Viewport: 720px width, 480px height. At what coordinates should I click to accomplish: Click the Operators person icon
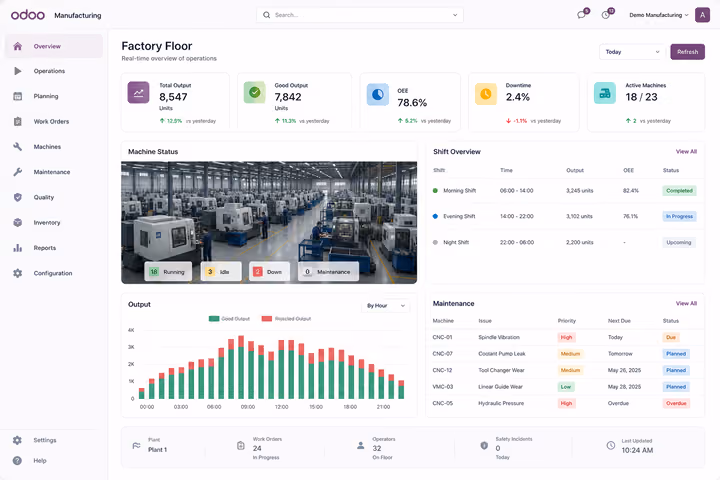pos(360,446)
